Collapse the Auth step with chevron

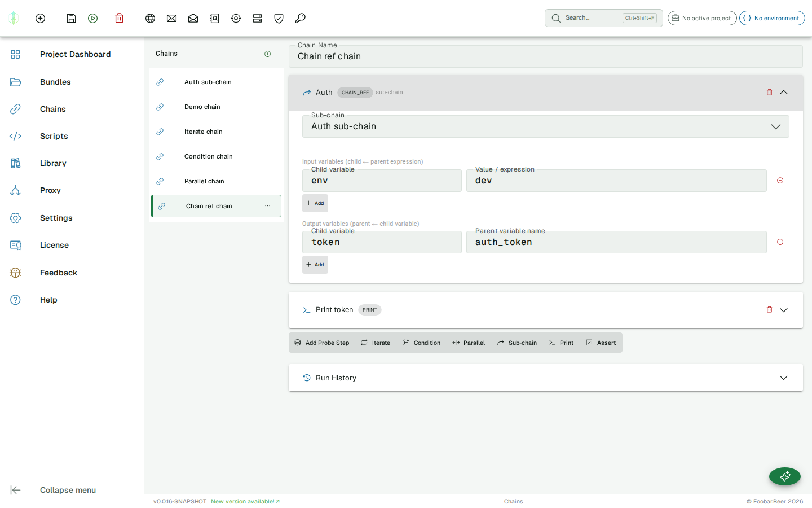coord(784,92)
